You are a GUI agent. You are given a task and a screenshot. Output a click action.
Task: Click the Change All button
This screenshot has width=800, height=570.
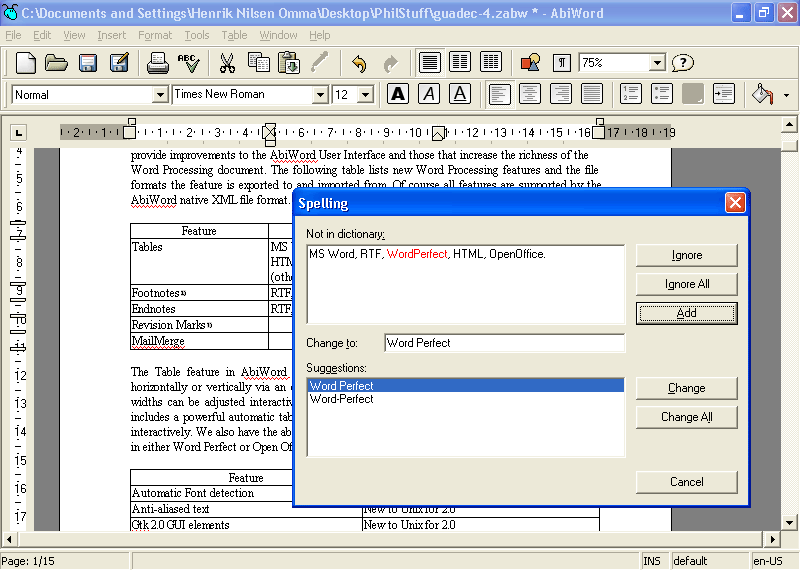(x=686, y=417)
